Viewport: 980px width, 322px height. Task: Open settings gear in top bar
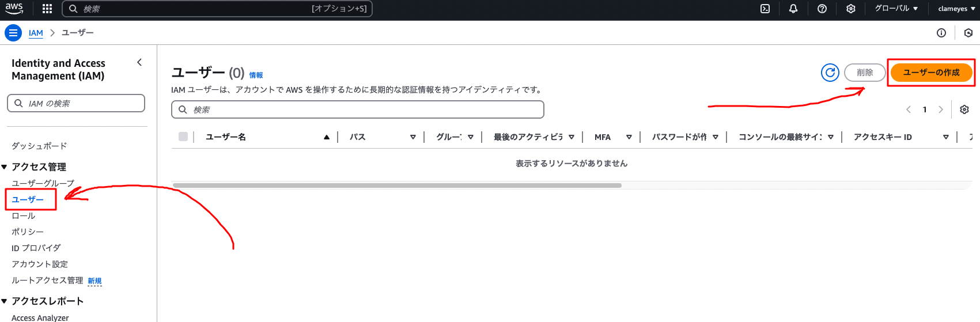pos(851,9)
